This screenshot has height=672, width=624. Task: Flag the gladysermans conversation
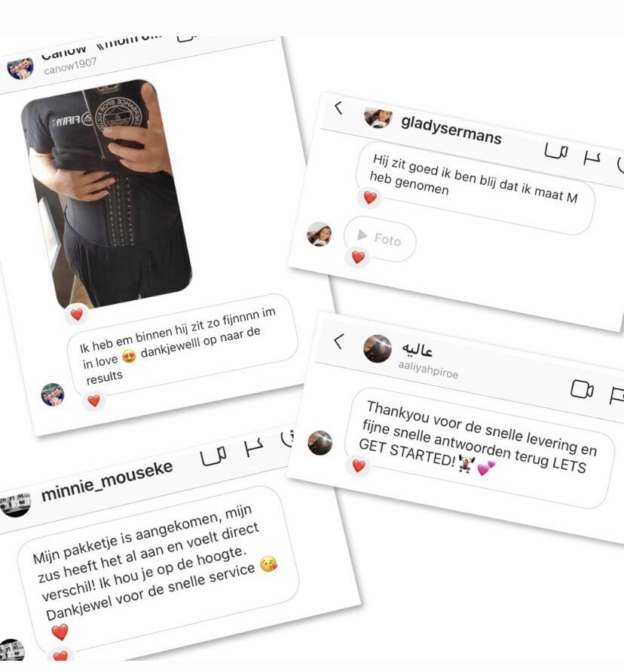click(x=592, y=159)
